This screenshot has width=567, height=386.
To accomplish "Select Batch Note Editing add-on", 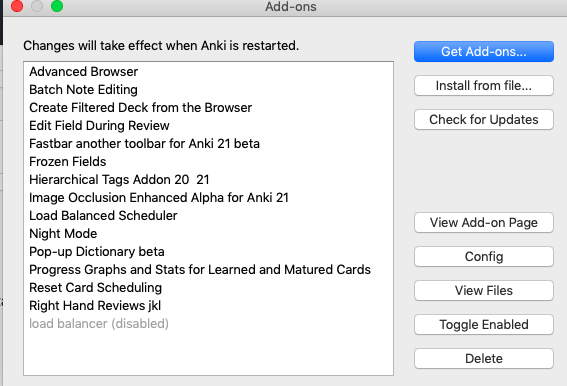I will tap(208, 90).
